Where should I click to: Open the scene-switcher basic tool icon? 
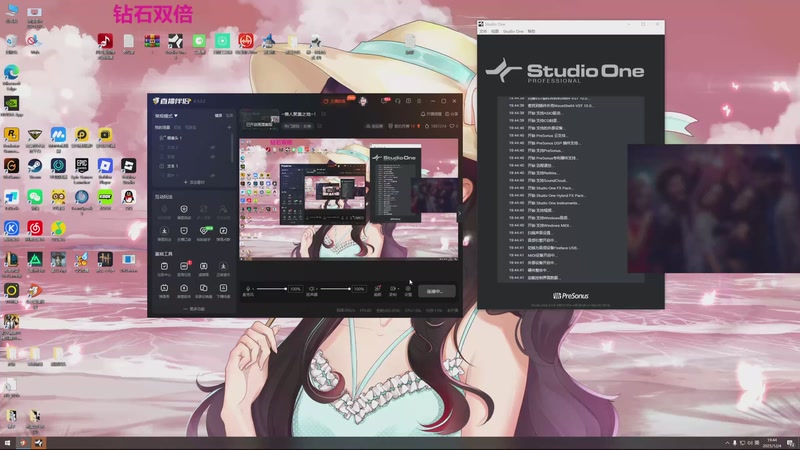tap(204, 290)
